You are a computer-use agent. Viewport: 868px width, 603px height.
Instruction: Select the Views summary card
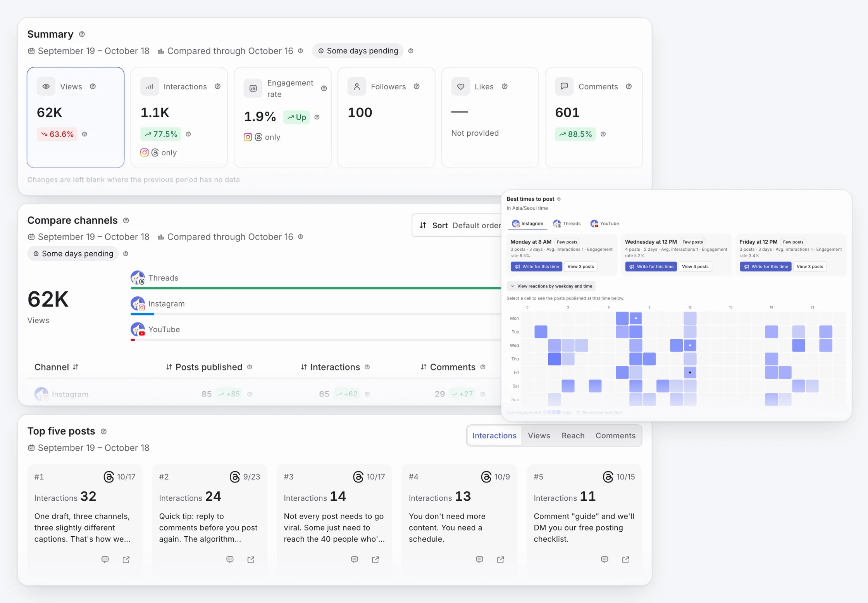pyautogui.click(x=76, y=117)
